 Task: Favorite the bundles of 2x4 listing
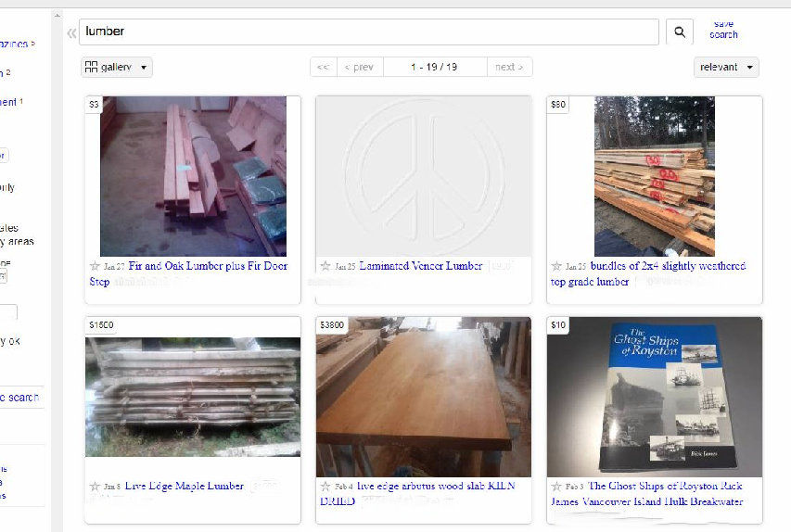pos(556,266)
